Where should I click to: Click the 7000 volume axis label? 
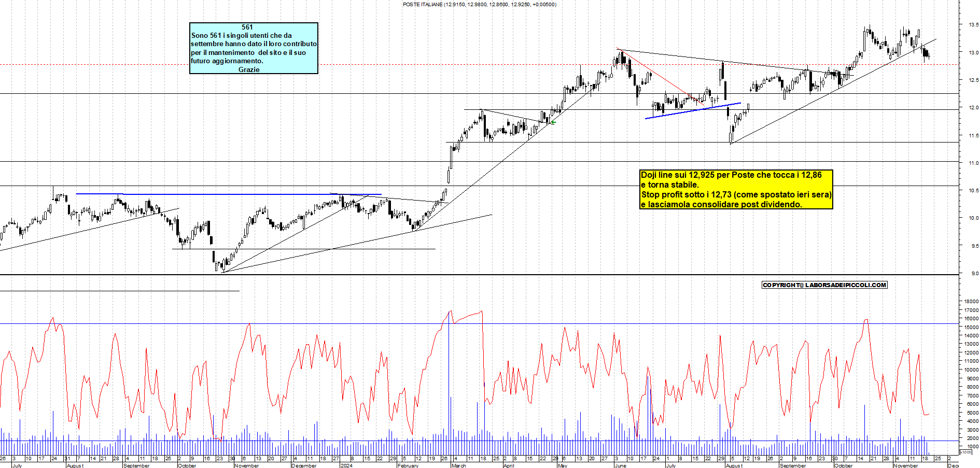tap(972, 395)
